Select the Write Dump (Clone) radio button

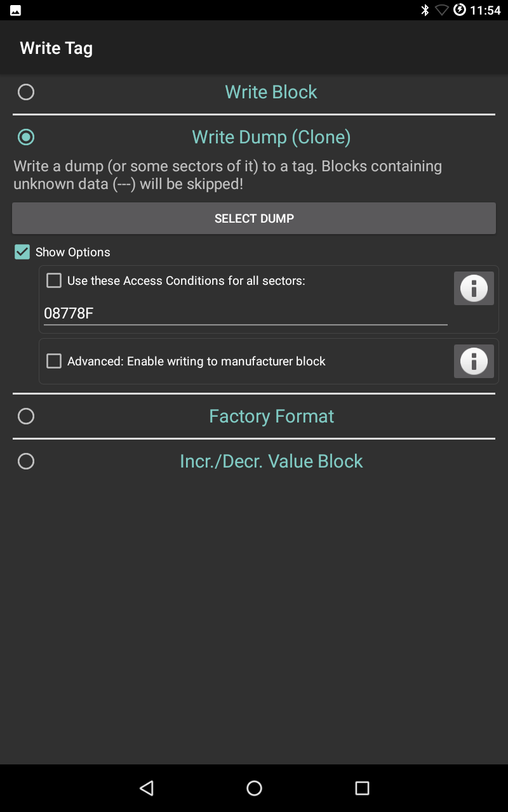(x=26, y=137)
